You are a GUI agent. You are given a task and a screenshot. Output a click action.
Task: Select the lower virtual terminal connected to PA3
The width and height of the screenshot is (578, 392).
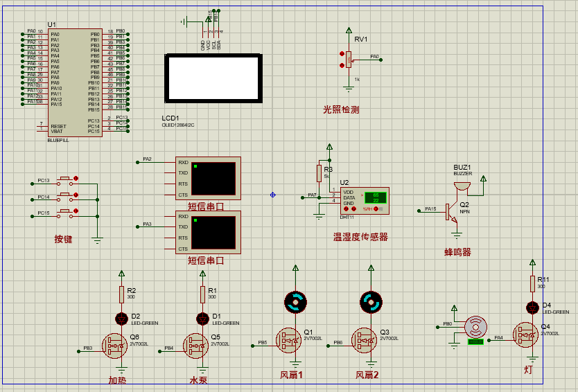point(209,233)
